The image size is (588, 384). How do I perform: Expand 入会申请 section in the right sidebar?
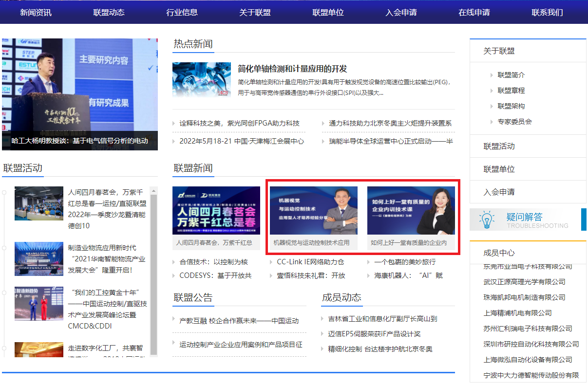499,192
